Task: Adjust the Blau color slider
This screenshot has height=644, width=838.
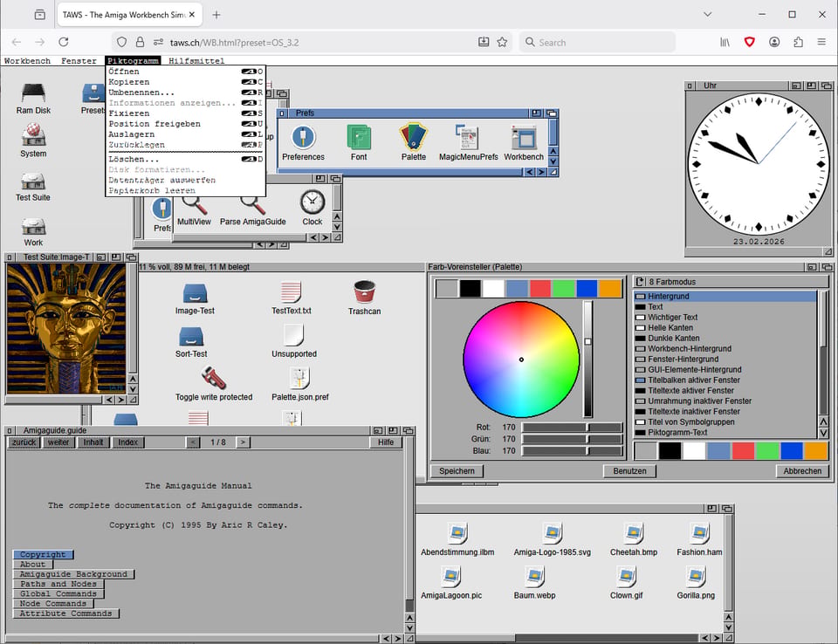Action: [x=572, y=451]
